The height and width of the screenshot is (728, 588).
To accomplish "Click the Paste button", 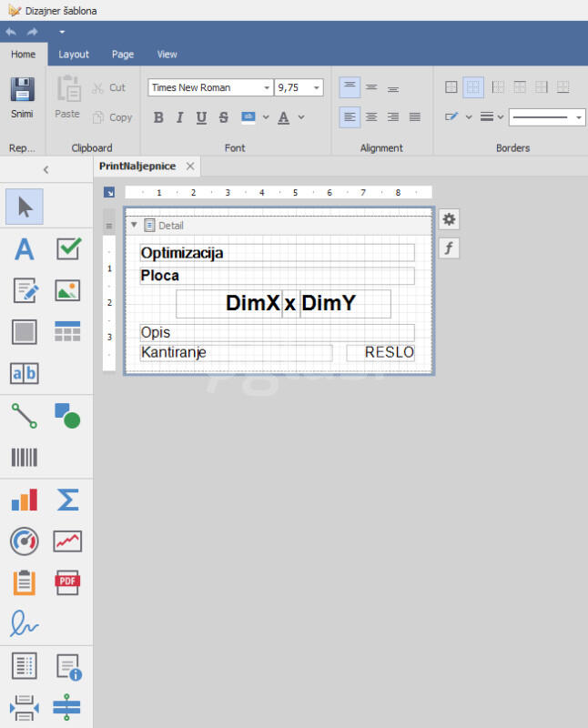I will point(67,98).
